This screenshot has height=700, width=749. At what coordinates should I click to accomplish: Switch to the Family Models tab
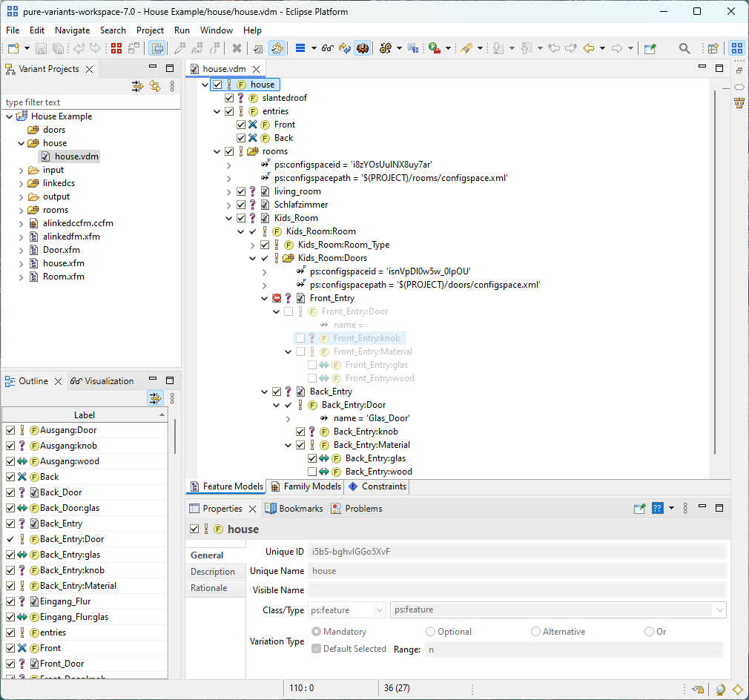tap(306, 486)
